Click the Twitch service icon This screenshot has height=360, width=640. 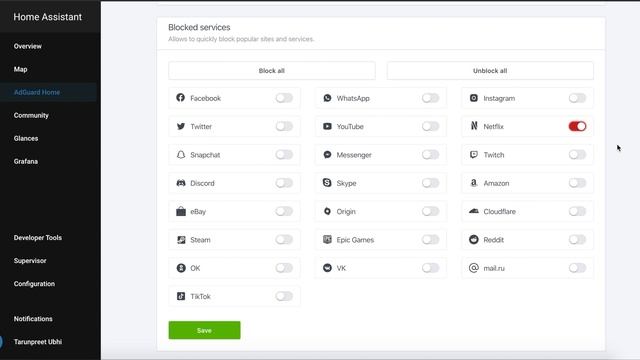(474, 155)
